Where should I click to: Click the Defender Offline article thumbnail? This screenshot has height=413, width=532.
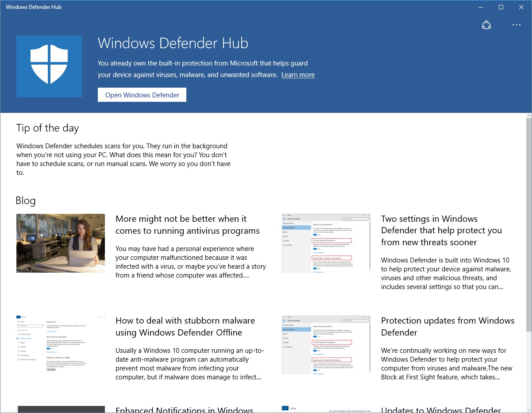(60, 345)
